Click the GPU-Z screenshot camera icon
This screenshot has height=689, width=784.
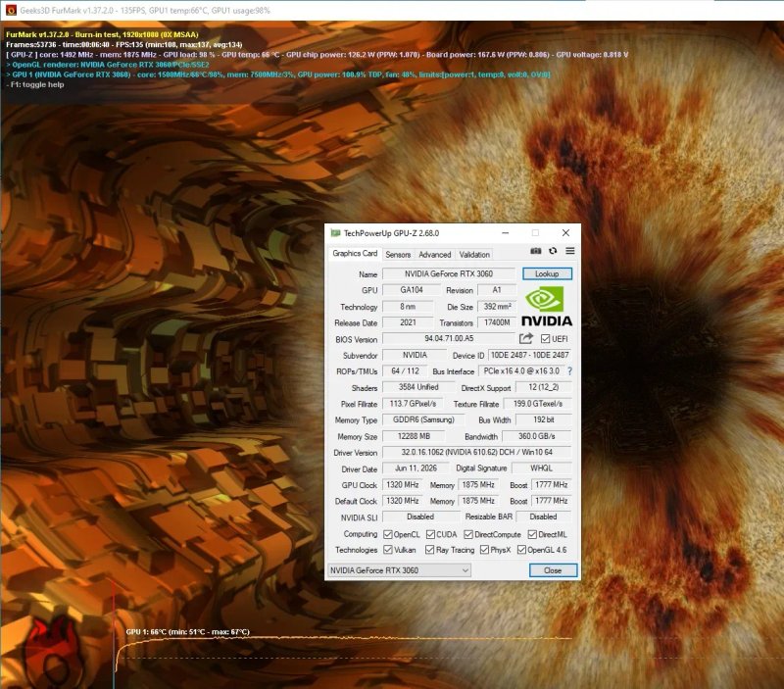click(x=535, y=251)
